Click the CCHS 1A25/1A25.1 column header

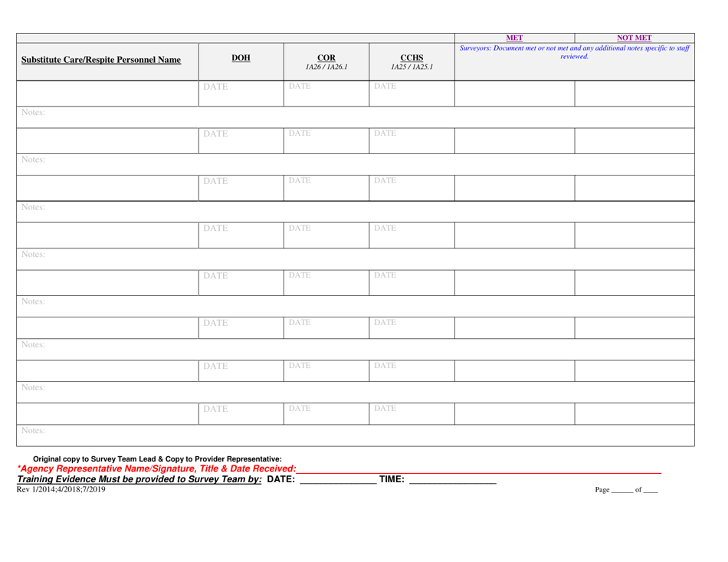click(415, 60)
